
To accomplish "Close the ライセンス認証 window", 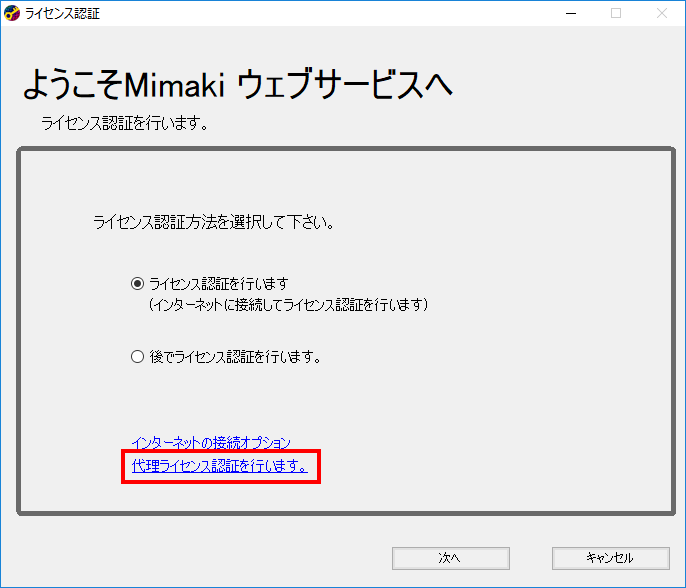I will click(662, 13).
